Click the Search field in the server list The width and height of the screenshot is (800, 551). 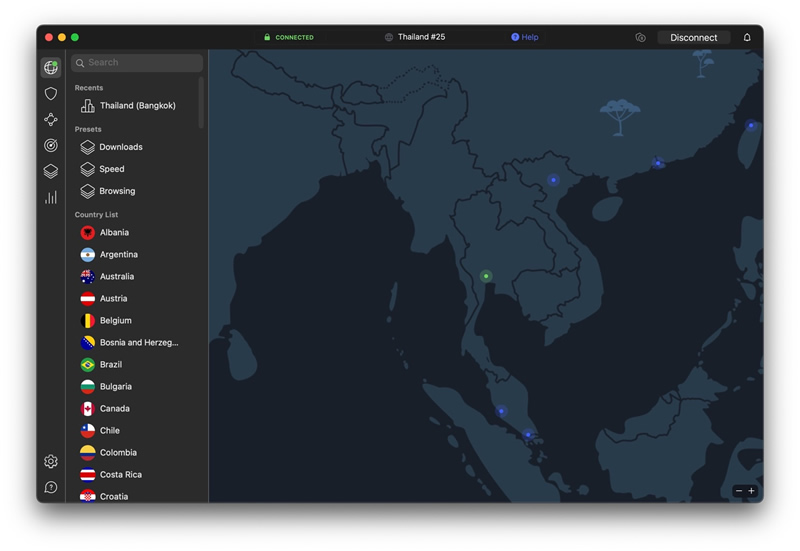coord(137,63)
